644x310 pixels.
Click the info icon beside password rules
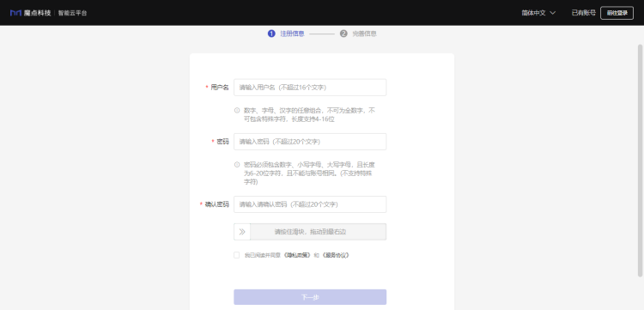pyautogui.click(x=237, y=165)
